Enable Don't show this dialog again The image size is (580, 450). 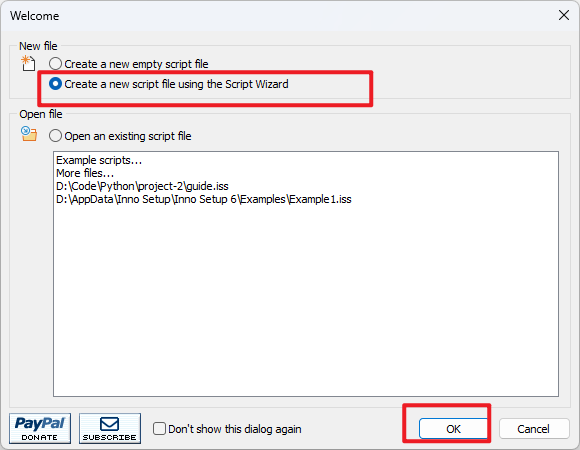point(159,429)
